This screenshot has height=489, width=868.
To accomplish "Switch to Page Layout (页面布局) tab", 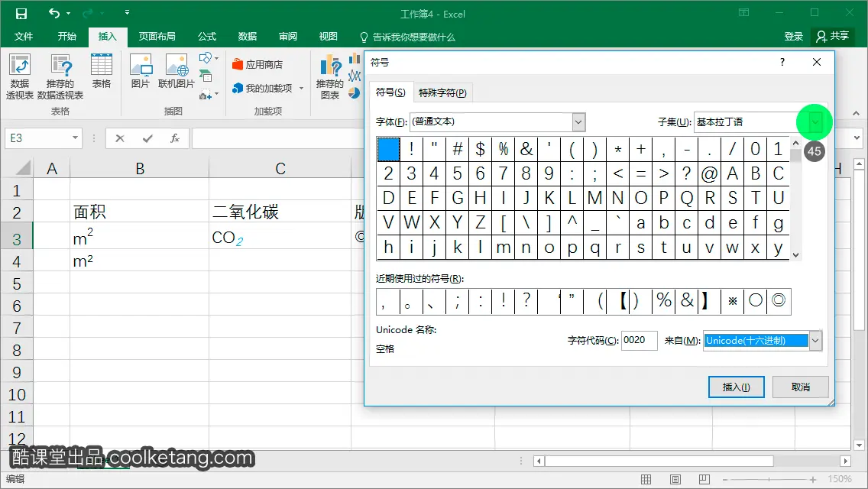I will 157,37.
